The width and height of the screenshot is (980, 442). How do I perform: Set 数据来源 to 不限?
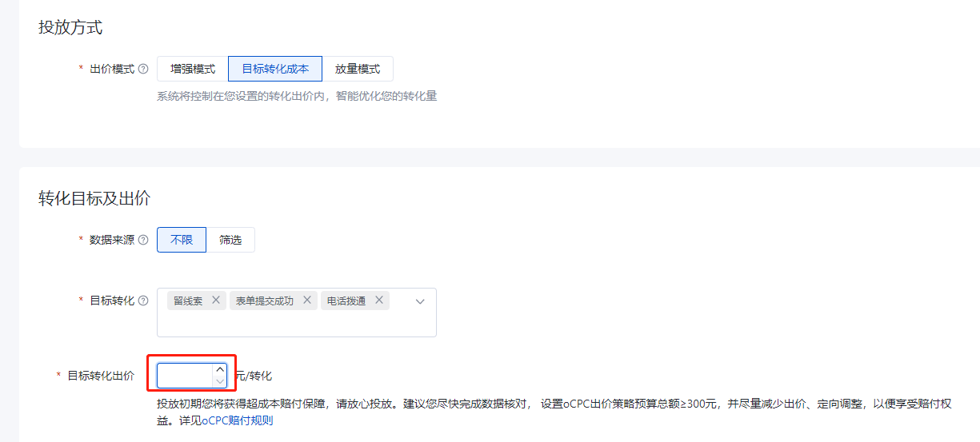point(182,240)
